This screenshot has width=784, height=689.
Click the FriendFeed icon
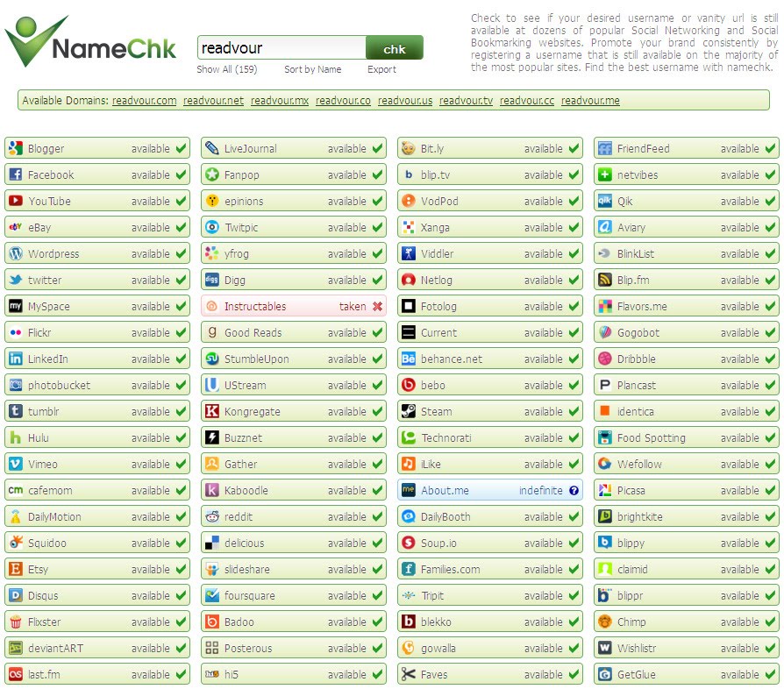tap(605, 148)
